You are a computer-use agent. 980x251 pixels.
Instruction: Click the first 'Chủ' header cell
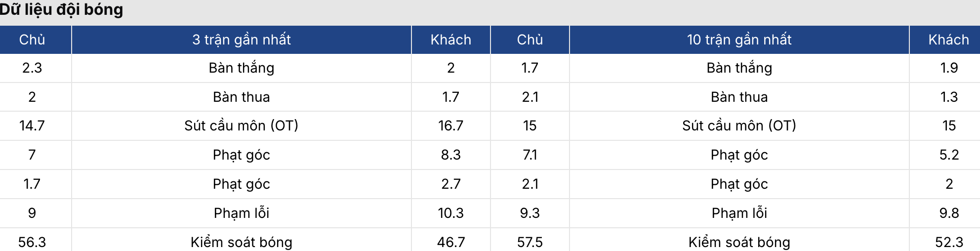(x=32, y=40)
